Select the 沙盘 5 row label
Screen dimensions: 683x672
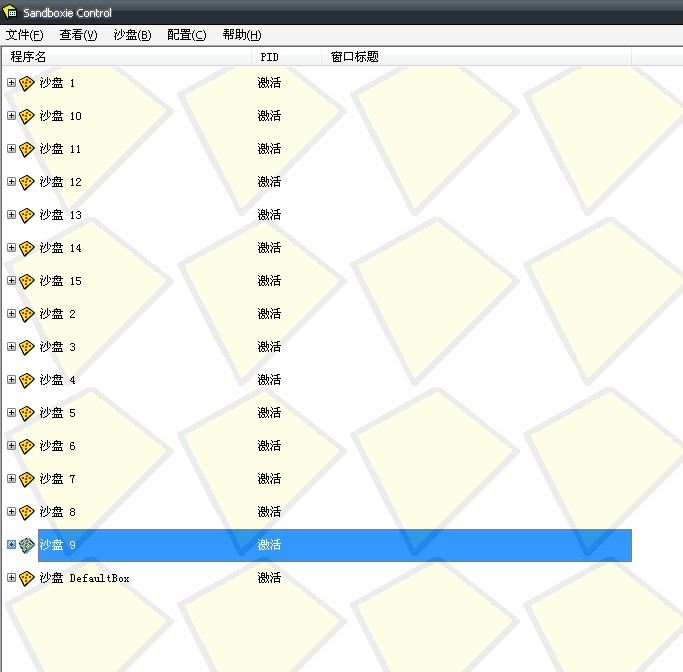coord(57,413)
